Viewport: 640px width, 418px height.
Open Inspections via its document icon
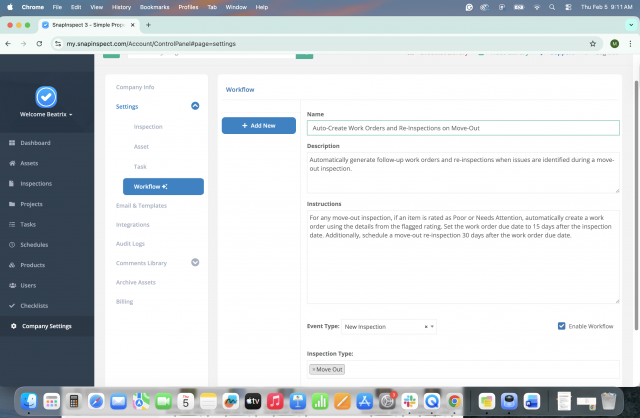click(12, 184)
